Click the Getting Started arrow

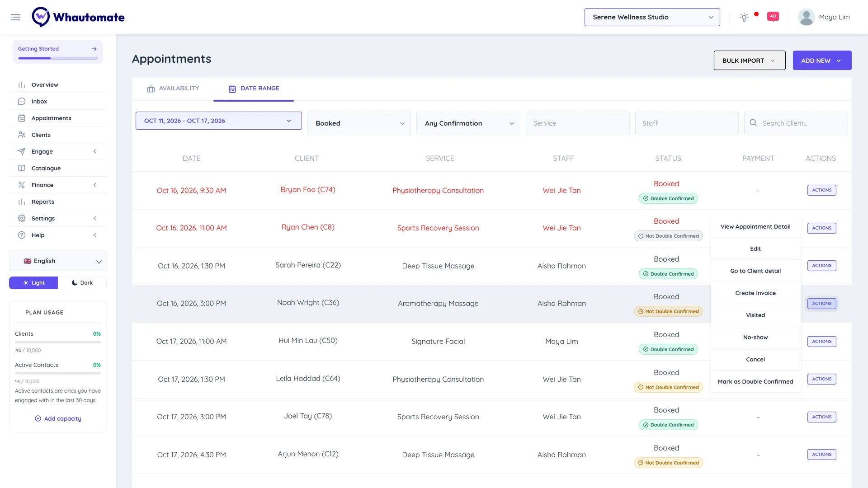94,49
